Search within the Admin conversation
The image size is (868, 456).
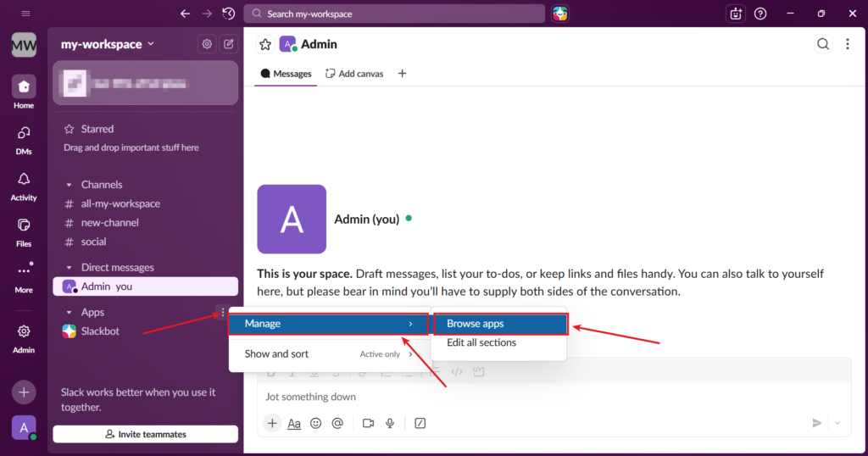pos(823,44)
